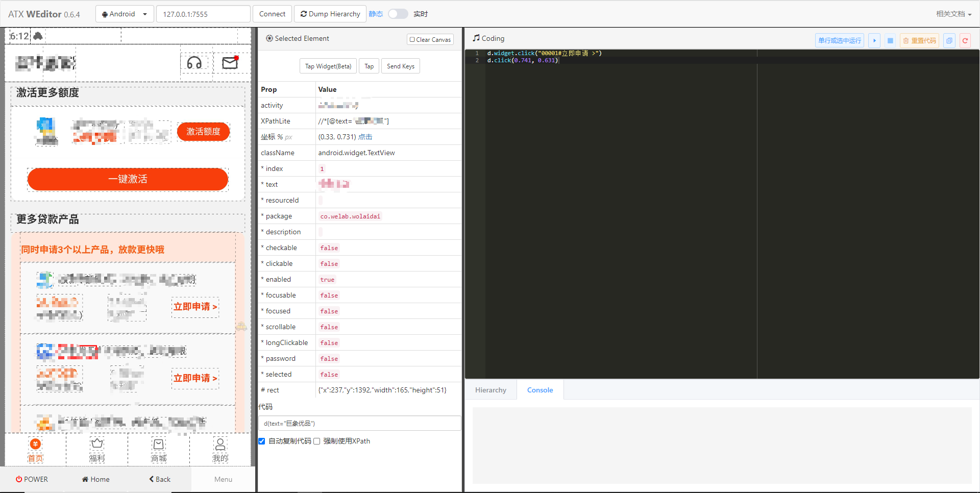The image size is (980, 493).
Task: Click the red restart icon in Coding panel
Action: [965, 40]
